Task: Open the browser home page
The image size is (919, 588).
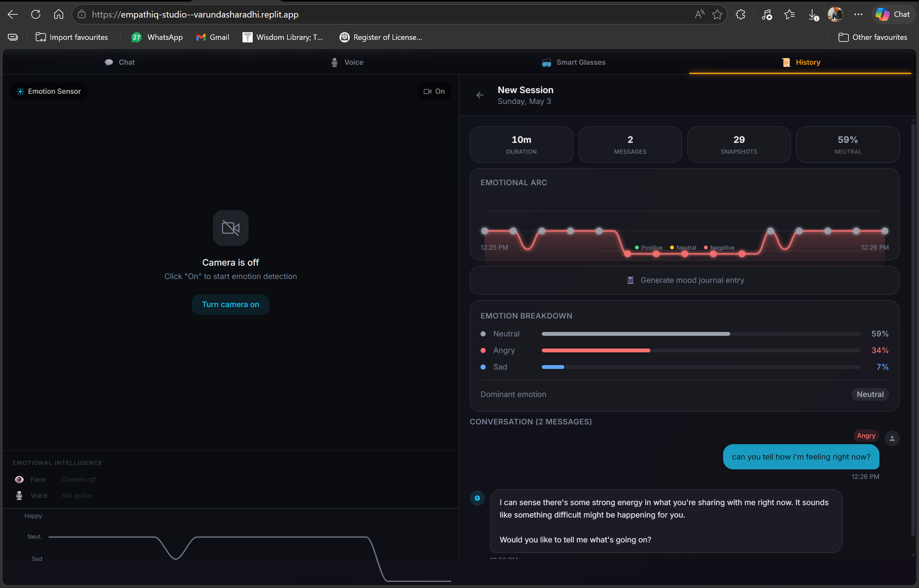Action: tap(58, 15)
